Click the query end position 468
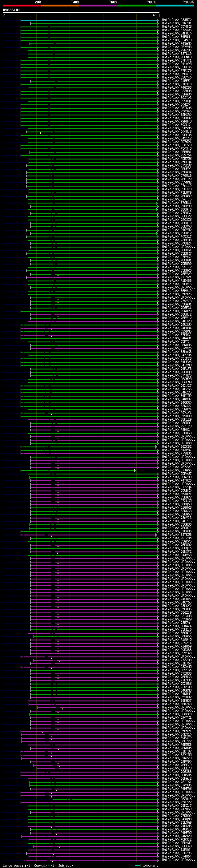197x868 pixels. pyautogui.click(x=155, y=15)
